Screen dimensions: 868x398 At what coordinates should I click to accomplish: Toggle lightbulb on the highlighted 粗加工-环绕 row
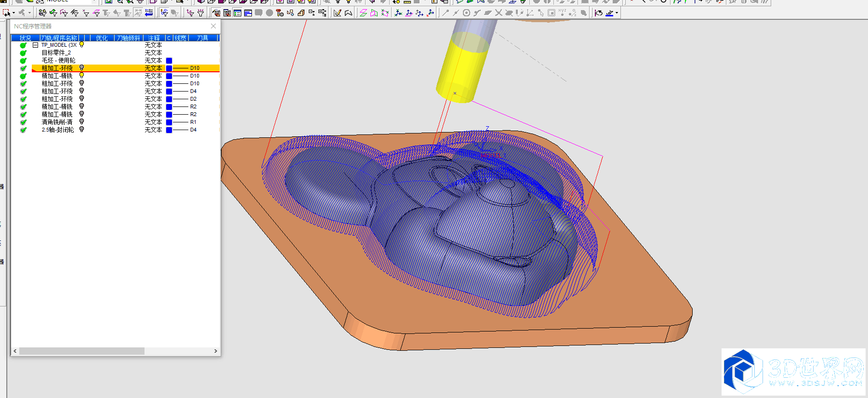(x=81, y=67)
